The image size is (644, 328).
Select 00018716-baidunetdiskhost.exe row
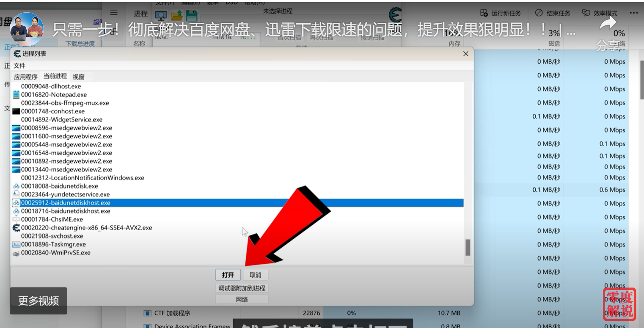pyautogui.click(x=237, y=211)
